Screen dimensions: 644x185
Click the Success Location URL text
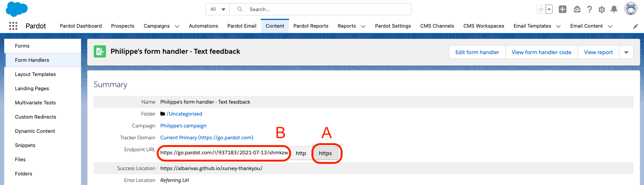[x=211, y=168]
